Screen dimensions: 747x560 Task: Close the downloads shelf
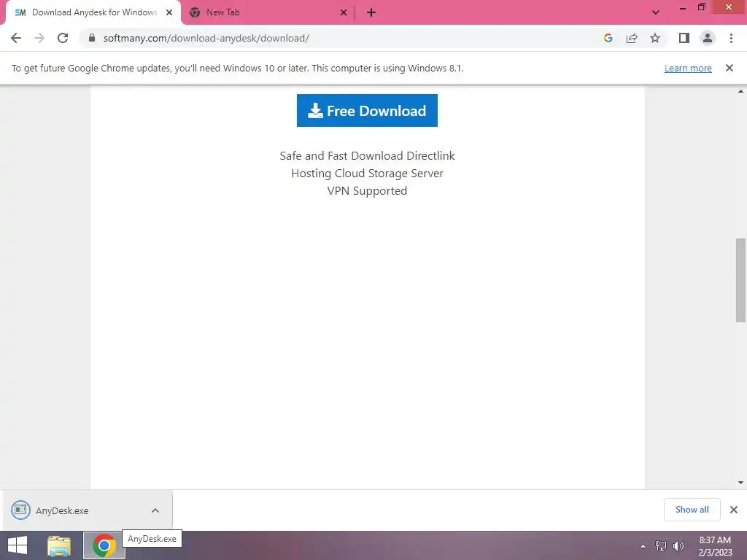(x=734, y=510)
